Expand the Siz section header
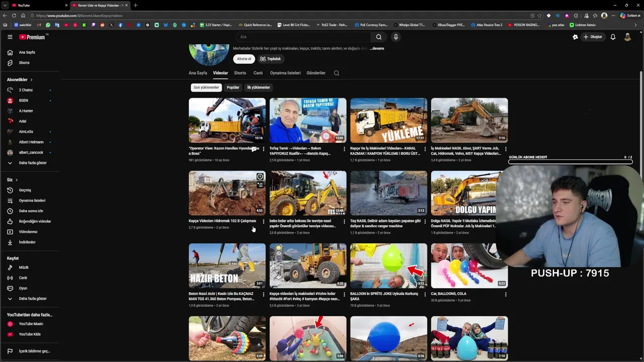The height and width of the screenshot is (362, 644). 12,179
